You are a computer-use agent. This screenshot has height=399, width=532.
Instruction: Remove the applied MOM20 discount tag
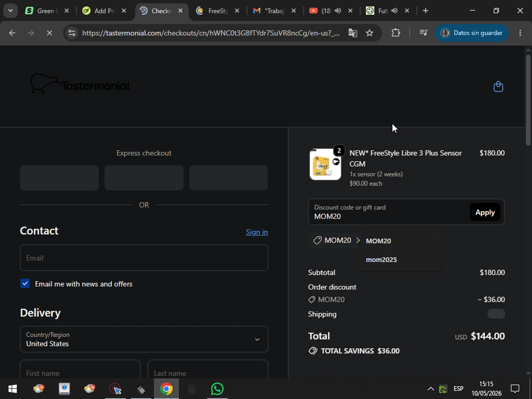click(358, 240)
